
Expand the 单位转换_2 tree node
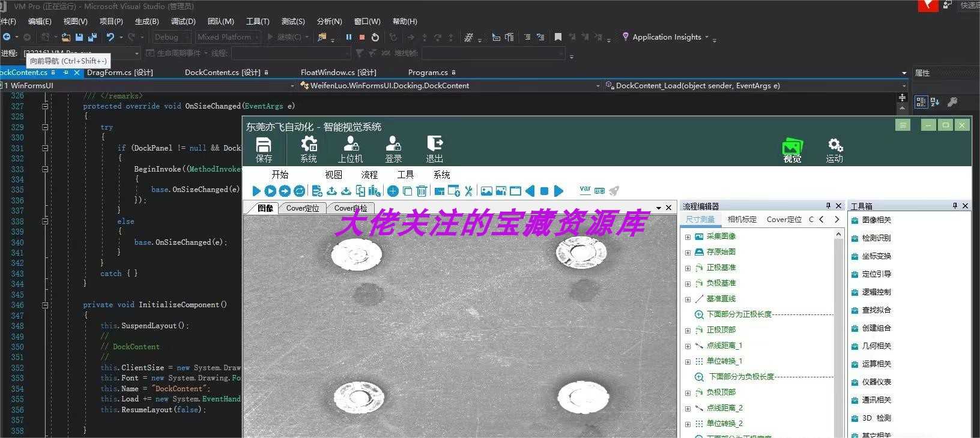click(688, 424)
